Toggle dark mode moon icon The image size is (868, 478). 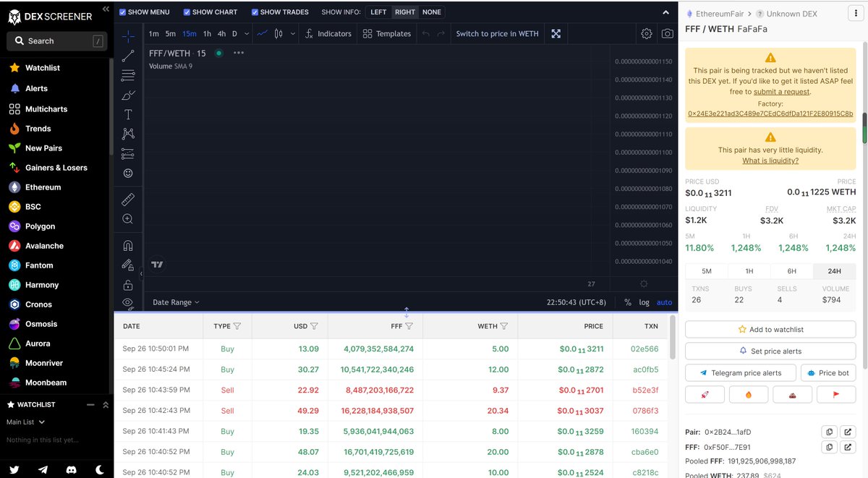[x=99, y=469]
